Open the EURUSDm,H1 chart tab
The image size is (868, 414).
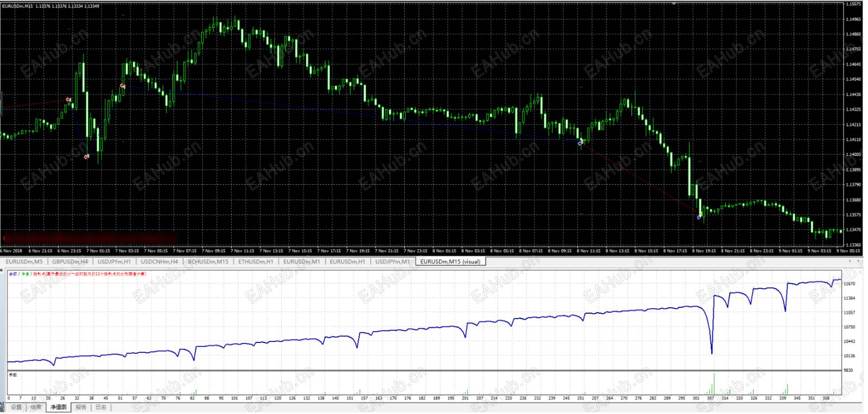pyautogui.click(x=348, y=262)
